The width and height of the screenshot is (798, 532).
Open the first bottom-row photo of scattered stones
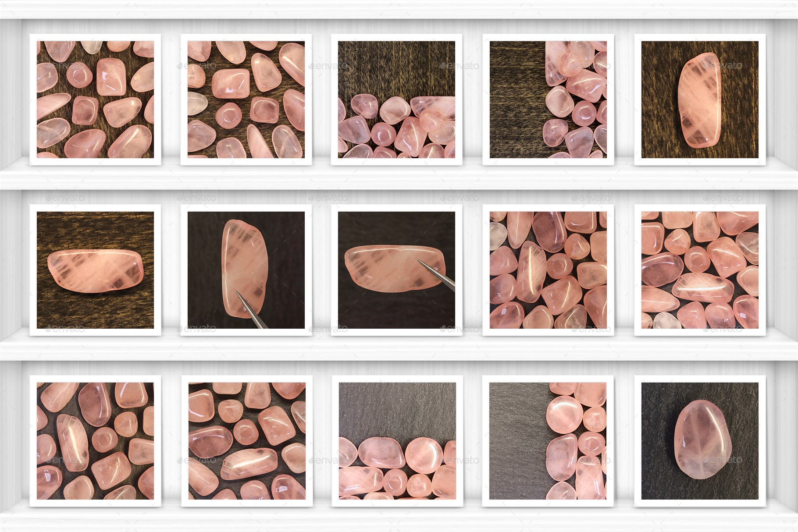point(95,441)
